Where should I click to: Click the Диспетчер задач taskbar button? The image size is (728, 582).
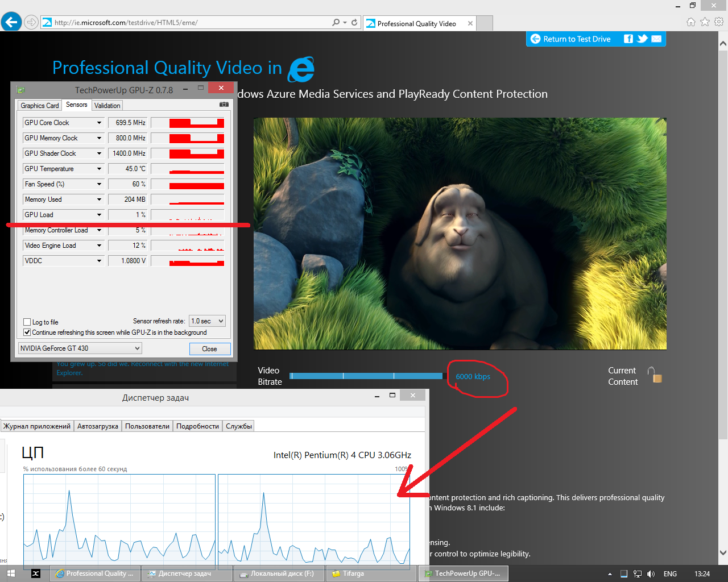coord(187,573)
